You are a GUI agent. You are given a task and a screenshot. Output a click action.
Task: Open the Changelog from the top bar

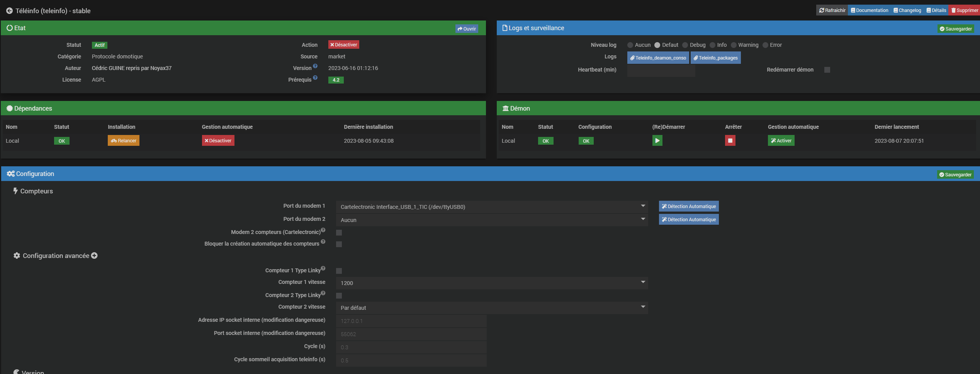click(907, 10)
